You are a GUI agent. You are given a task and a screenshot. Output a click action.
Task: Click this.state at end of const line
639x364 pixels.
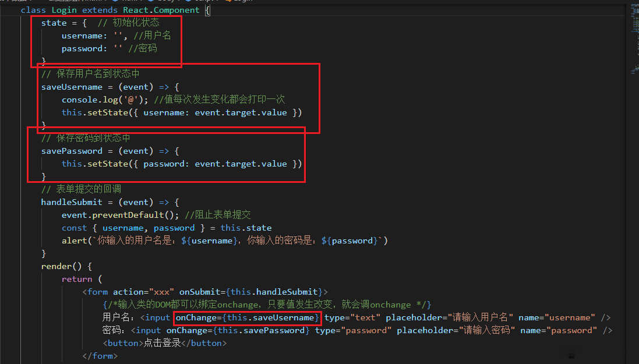coord(246,228)
